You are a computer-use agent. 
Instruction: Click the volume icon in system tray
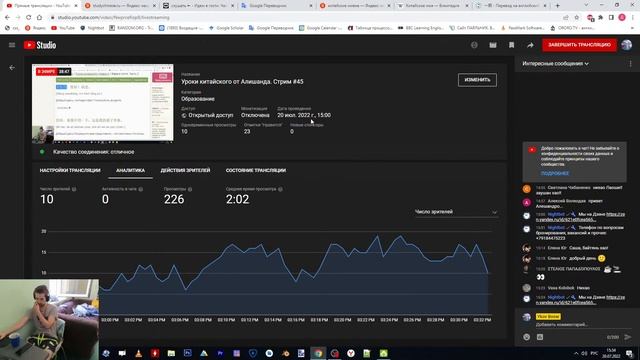pos(584,353)
